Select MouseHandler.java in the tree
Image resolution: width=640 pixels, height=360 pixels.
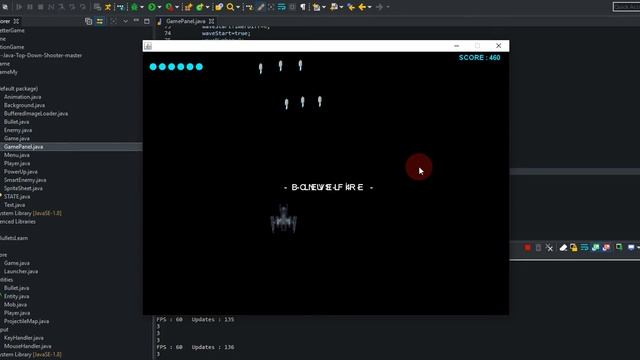coord(28,346)
